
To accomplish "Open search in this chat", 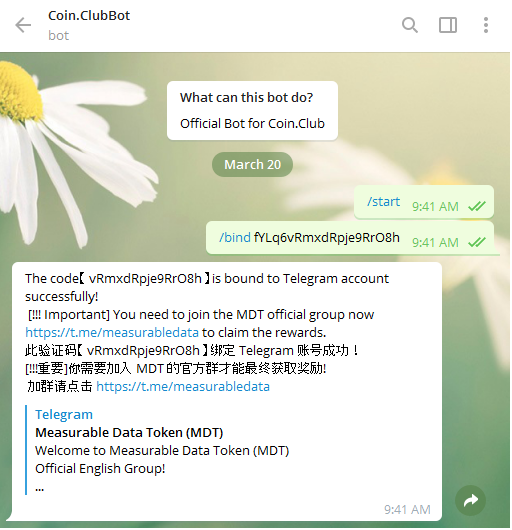I will [410, 25].
